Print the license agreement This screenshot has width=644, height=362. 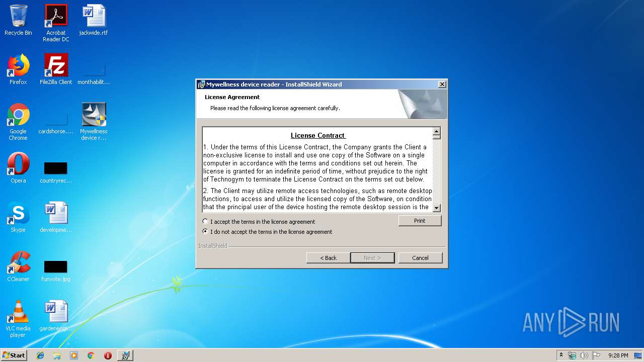click(420, 221)
